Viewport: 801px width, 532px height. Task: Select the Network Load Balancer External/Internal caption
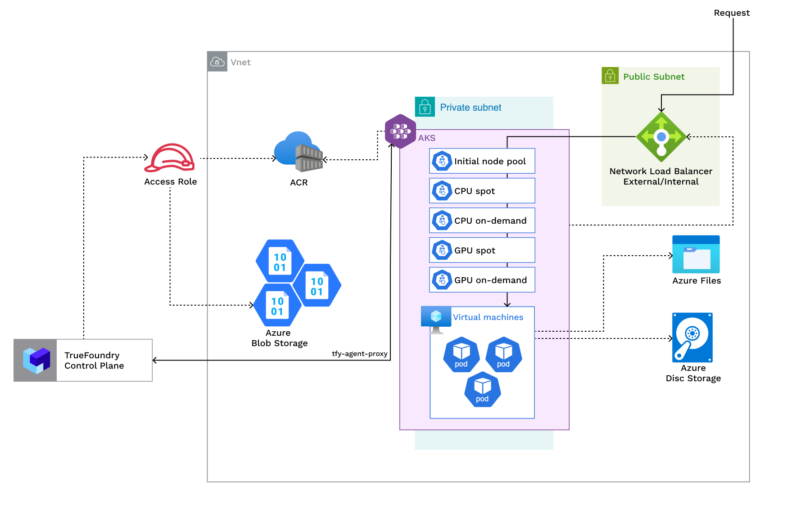tap(661, 176)
